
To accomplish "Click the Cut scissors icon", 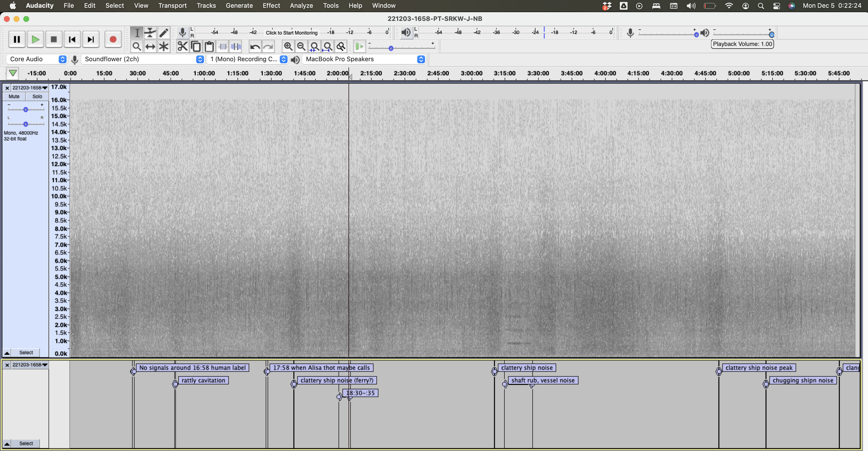I will pos(182,46).
